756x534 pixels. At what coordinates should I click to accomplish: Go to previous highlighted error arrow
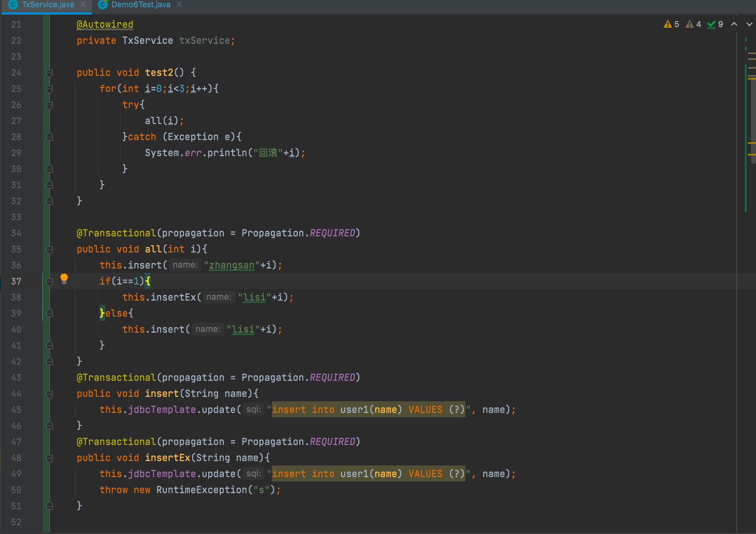[734, 24]
